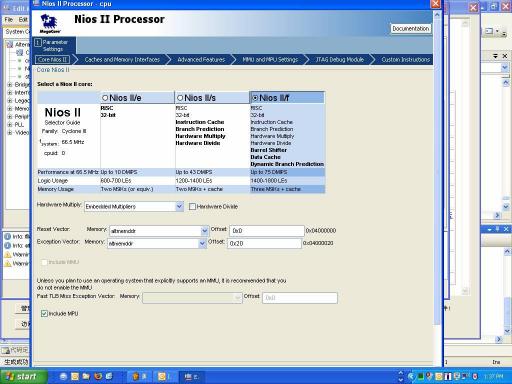Viewport: 512px width, 384px height.
Task: Click the Reset Vector offset field
Action: click(267, 231)
